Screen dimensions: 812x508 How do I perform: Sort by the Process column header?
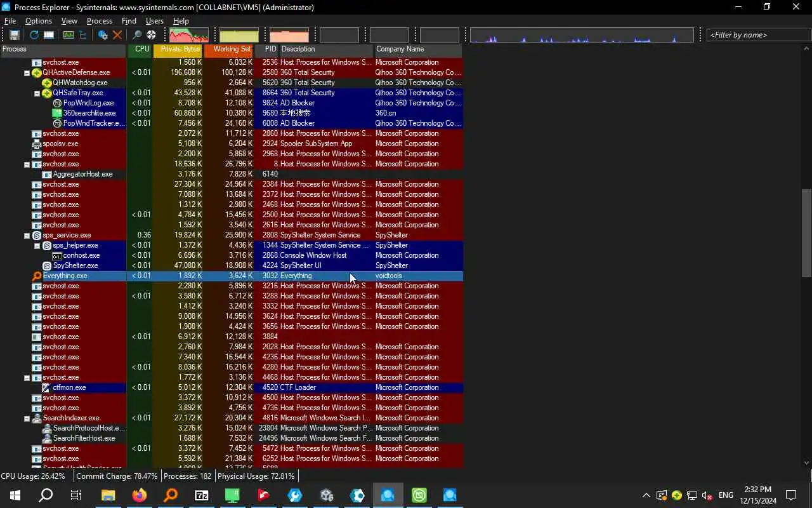pos(63,50)
